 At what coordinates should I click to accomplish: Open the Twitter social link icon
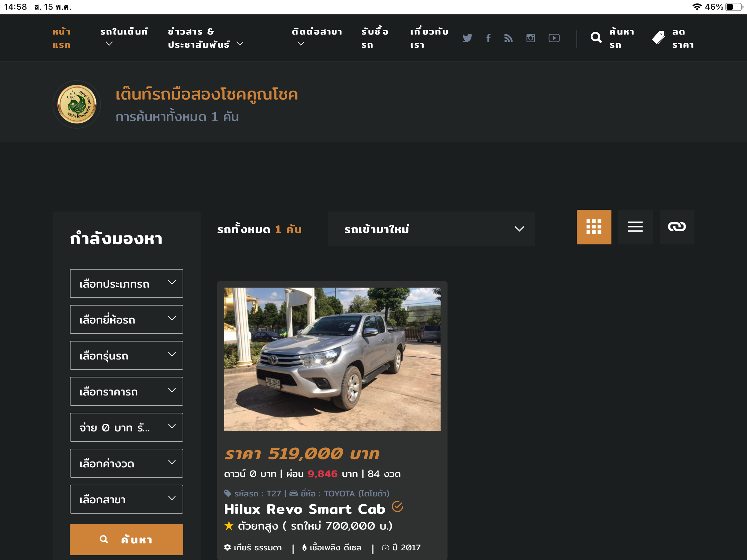coord(467,38)
